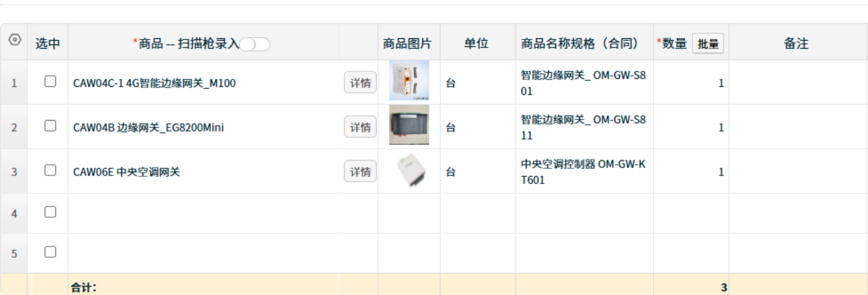Click the column settings hexagon icon

[15, 40]
